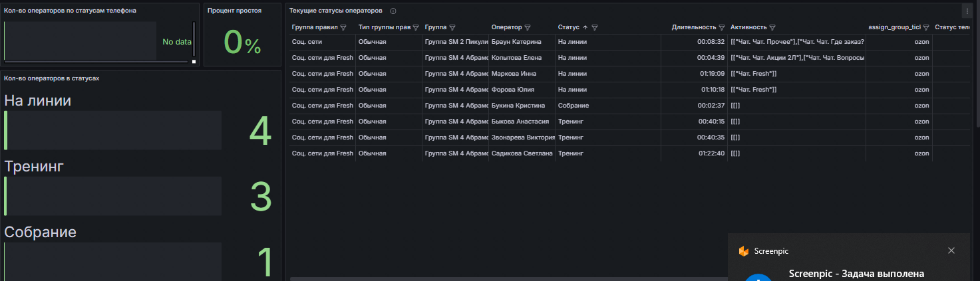Open panel title Процент простоя
Viewport: 980px width, 281px height.
click(234, 11)
